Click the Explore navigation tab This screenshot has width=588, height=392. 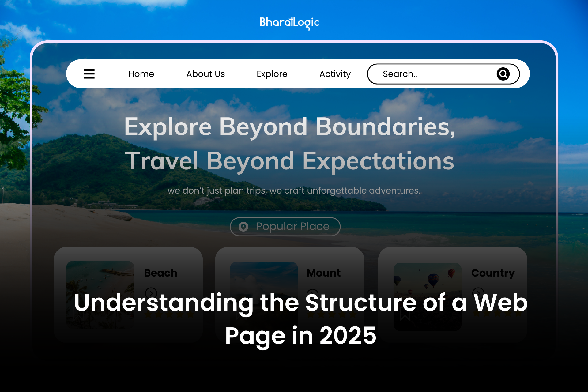(272, 73)
